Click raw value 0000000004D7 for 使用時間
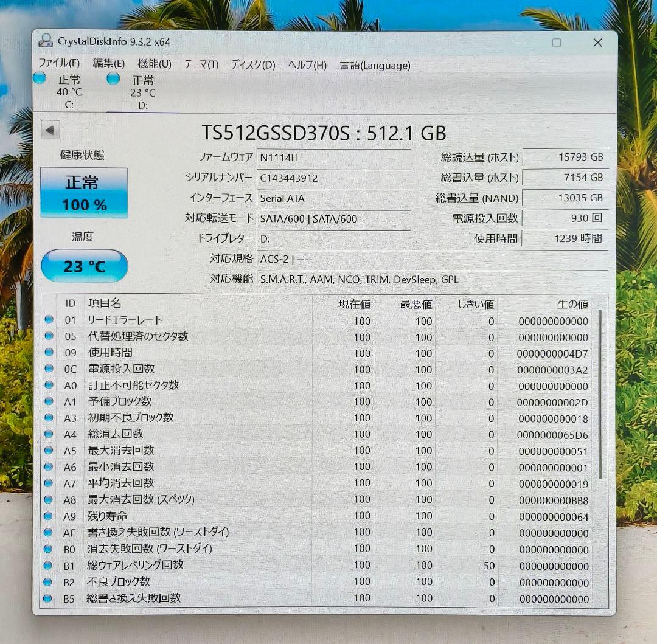 coord(552,354)
